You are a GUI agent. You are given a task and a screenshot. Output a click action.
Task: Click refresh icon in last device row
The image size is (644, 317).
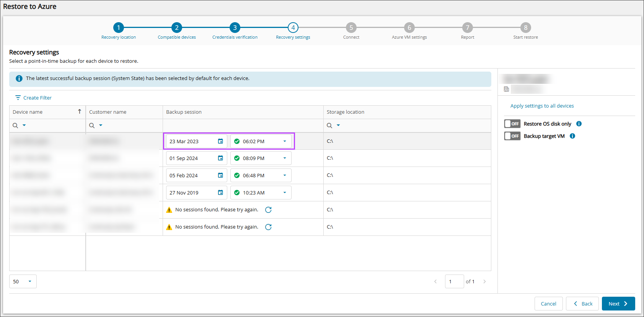[268, 227]
